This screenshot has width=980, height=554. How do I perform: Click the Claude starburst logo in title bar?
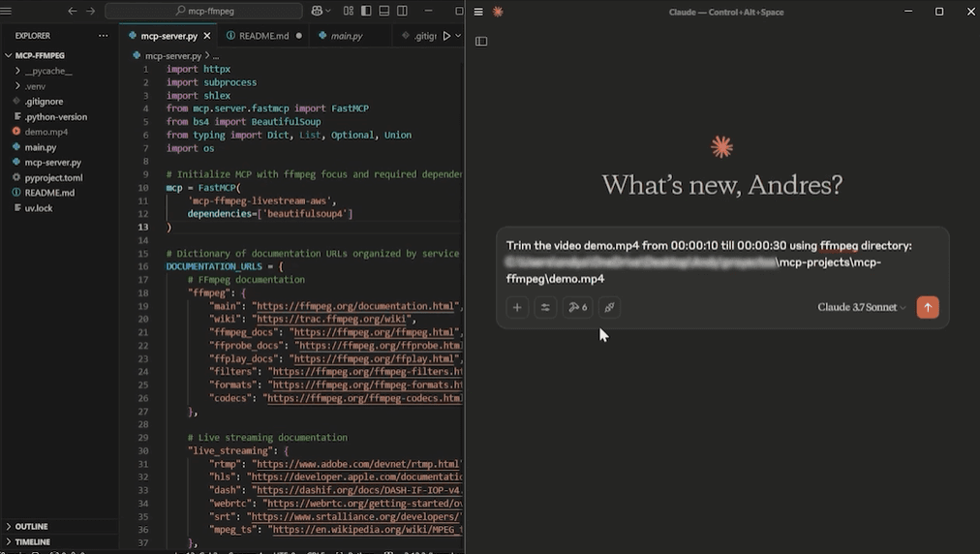click(498, 12)
